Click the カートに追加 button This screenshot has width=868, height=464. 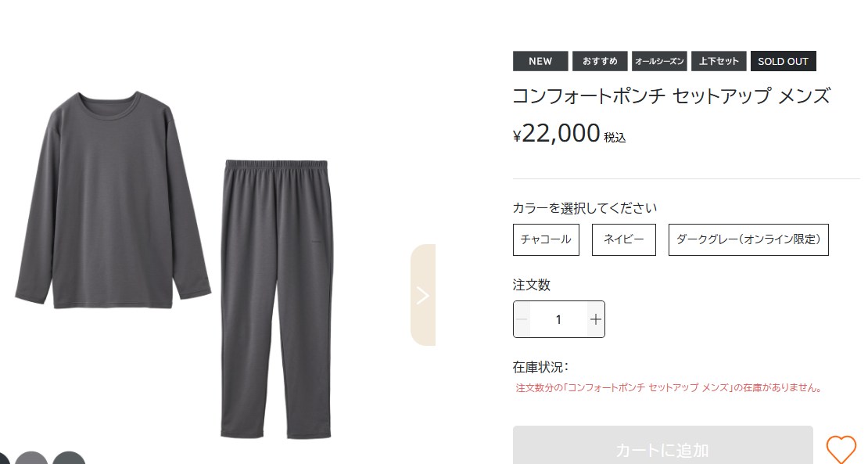[x=662, y=446]
